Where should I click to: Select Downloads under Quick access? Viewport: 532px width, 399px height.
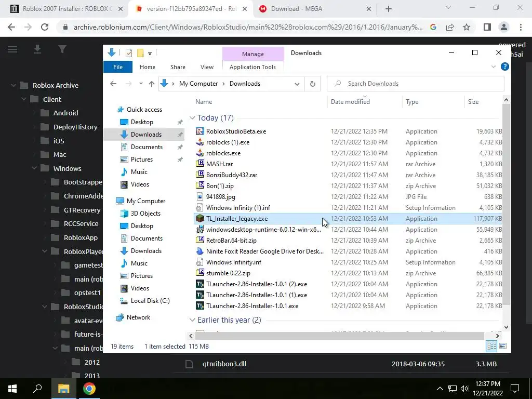pos(143,135)
